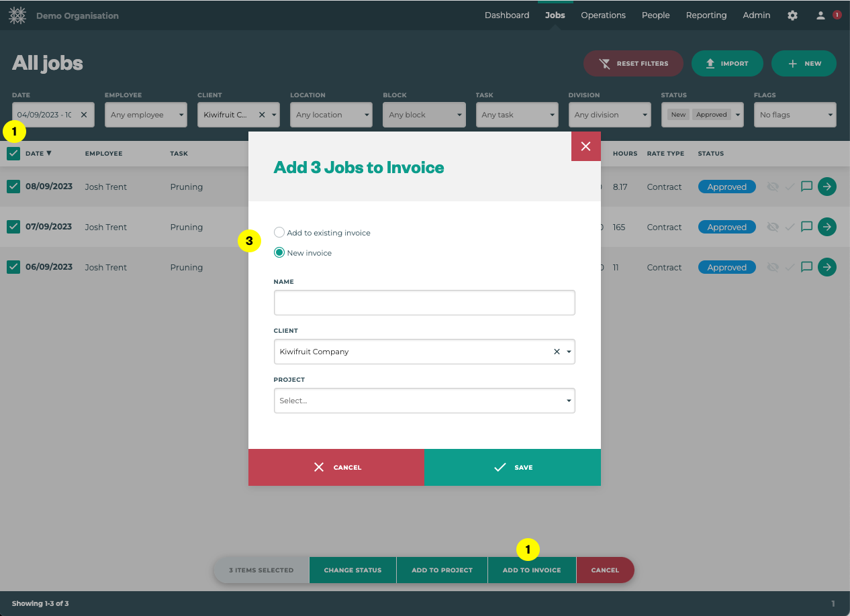The image size is (850, 616).
Task: Open the Reporting menu item
Action: click(x=706, y=15)
